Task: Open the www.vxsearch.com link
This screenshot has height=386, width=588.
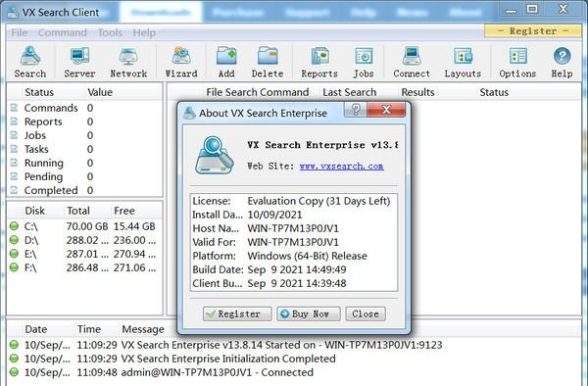Action: pos(341,166)
